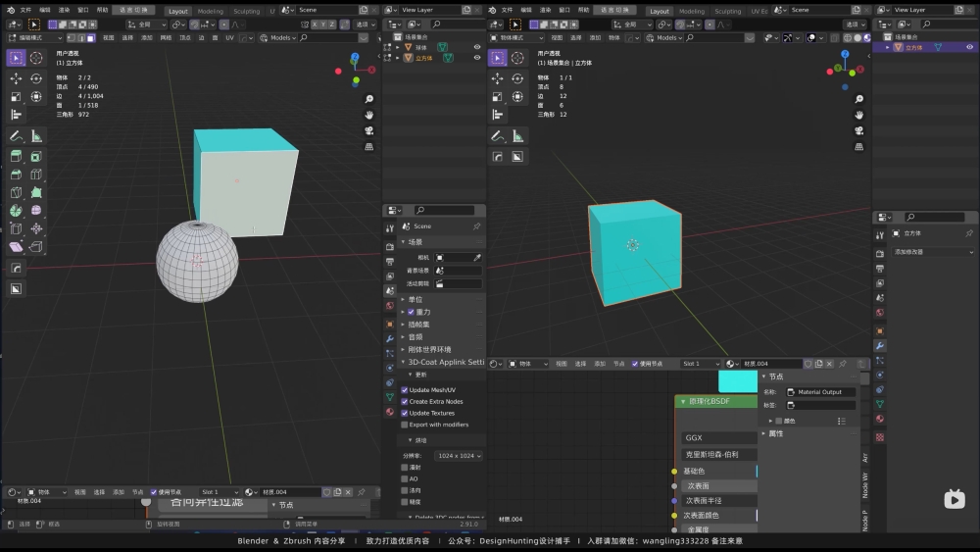Open Modifier wrench tab in right properties panel

click(880, 346)
